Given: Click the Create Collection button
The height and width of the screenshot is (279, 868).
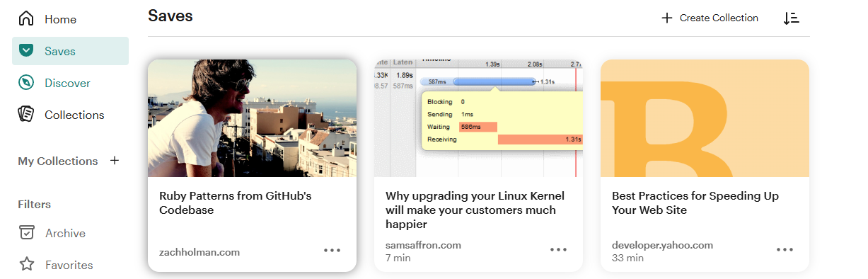Looking at the screenshot, I should coord(710,18).
